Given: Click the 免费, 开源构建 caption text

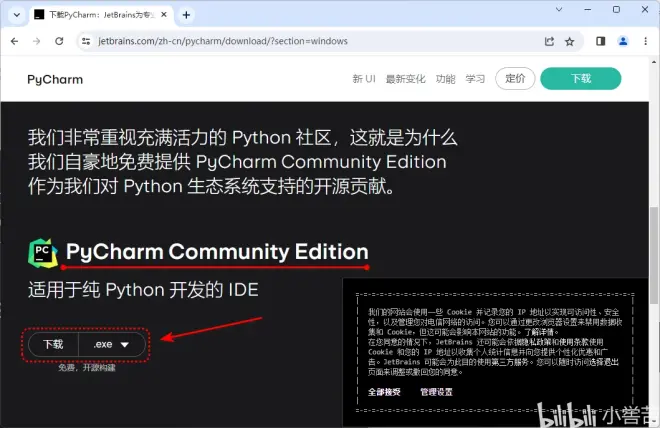Looking at the screenshot, I should pyautogui.click(x=87, y=368).
